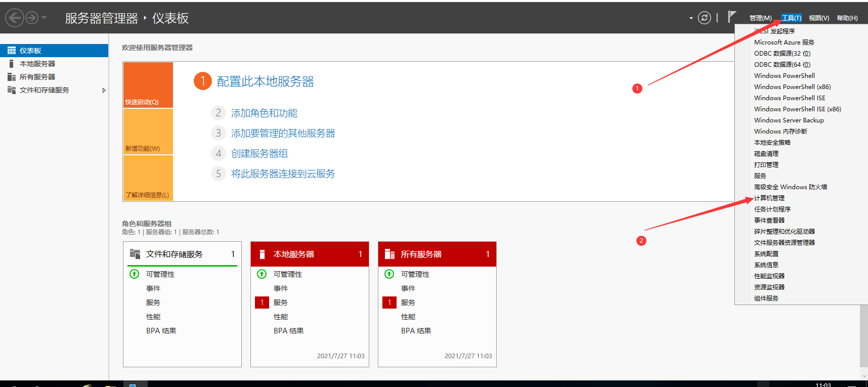Click the vertical scrollbar on the dashboard
This screenshot has height=387, width=868.
point(864,336)
